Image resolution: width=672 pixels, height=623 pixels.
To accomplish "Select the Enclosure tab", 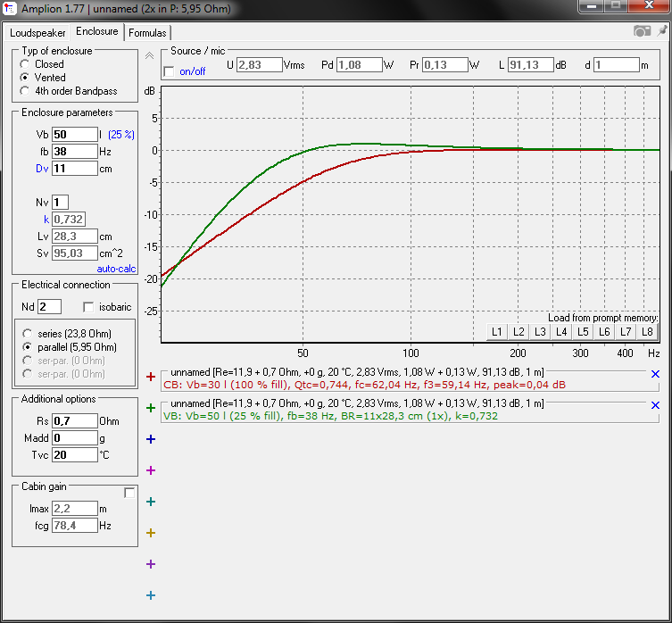I will (97, 32).
